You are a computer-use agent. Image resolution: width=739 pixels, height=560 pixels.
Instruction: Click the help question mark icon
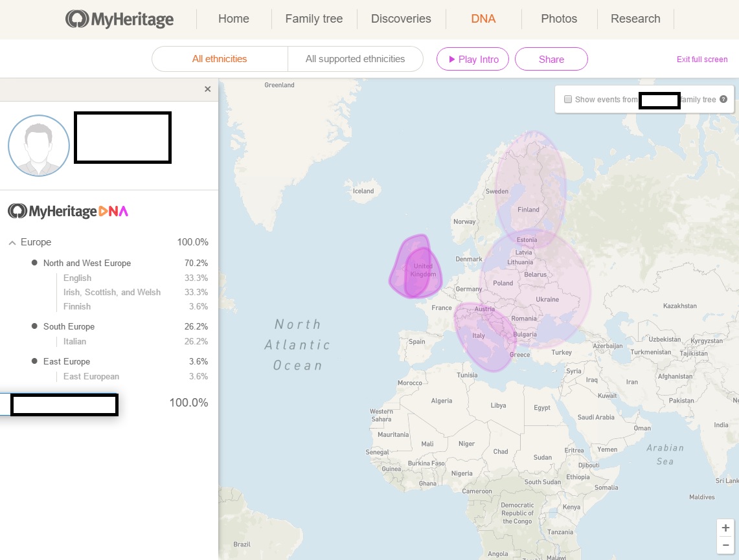(723, 100)
